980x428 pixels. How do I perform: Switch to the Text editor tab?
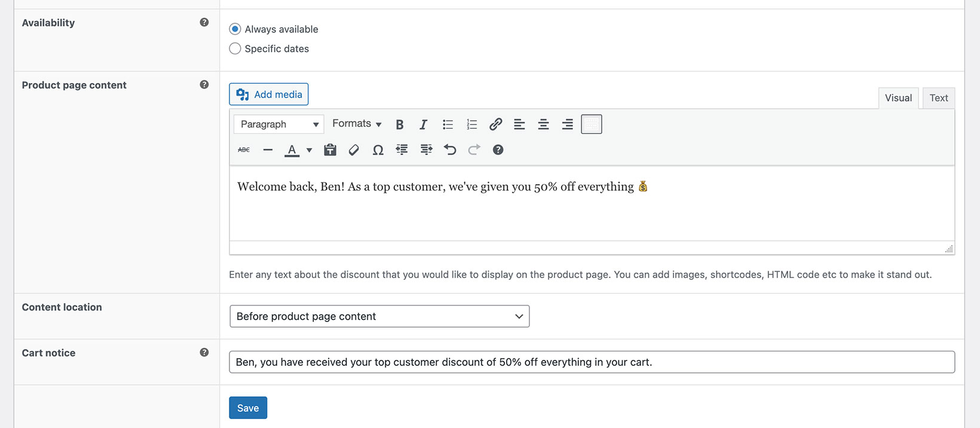[938, 98]
